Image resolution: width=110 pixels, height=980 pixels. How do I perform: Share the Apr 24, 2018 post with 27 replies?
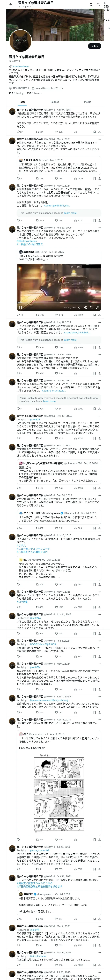click(x=99, y=132)
